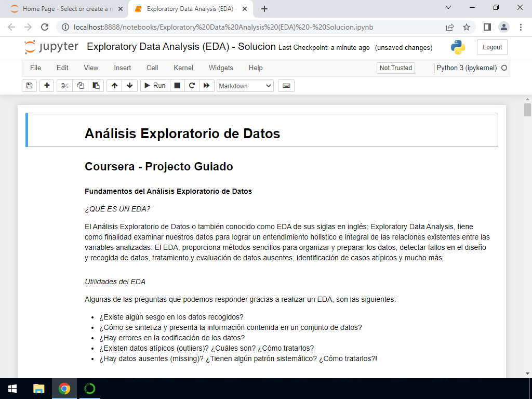Click the vertical scrollbar thumb
532x399 pixels.
tap(527, 110)
